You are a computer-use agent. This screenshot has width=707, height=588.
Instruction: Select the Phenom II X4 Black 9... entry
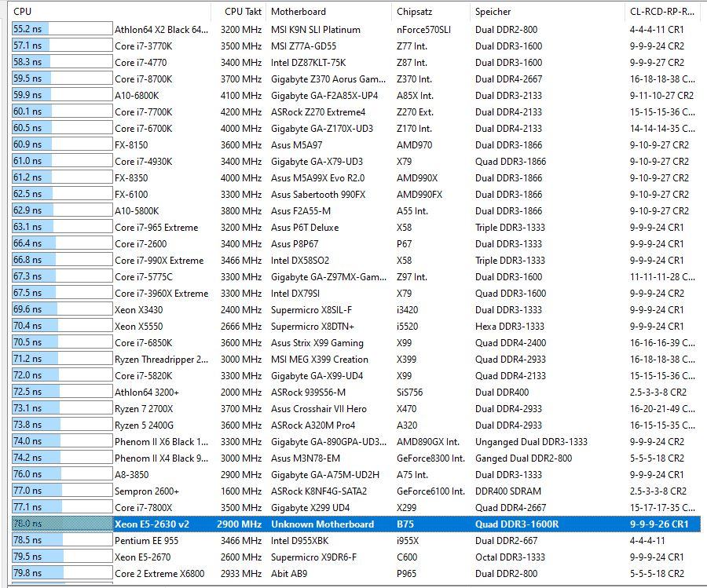point(161,458)
